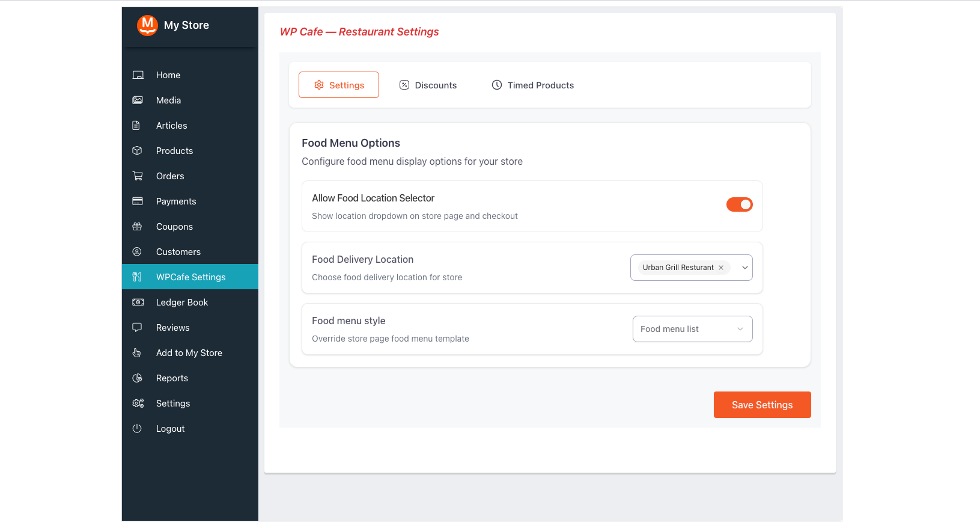Click the My Store logo icon
This screenshot has width=980, height=528.
click(147, 25)
